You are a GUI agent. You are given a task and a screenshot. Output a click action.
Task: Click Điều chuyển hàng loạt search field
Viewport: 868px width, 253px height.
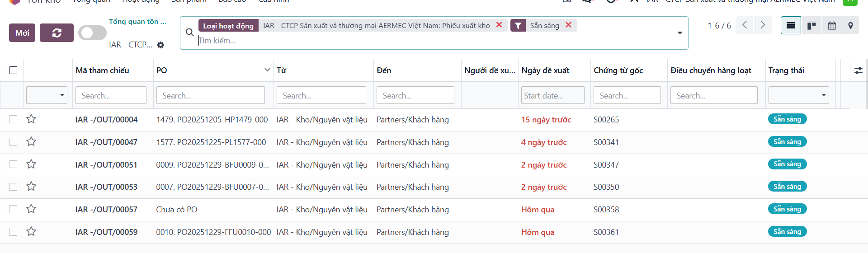pos(714,95)
